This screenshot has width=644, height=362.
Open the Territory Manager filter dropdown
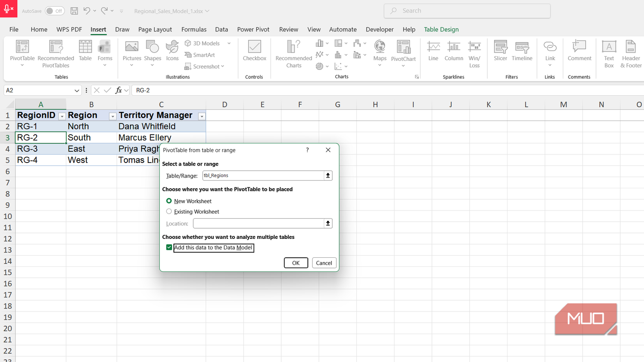202,116
